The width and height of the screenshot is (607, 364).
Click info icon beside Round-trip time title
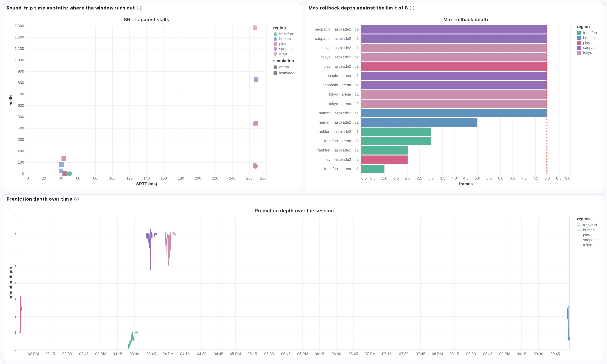click(x=139, y=8)
